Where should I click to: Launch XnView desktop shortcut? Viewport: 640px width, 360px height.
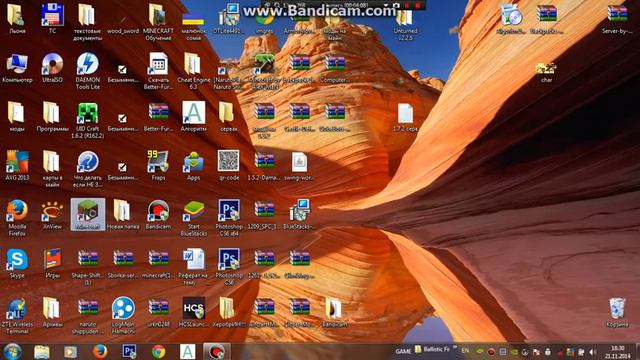point(52,214)
